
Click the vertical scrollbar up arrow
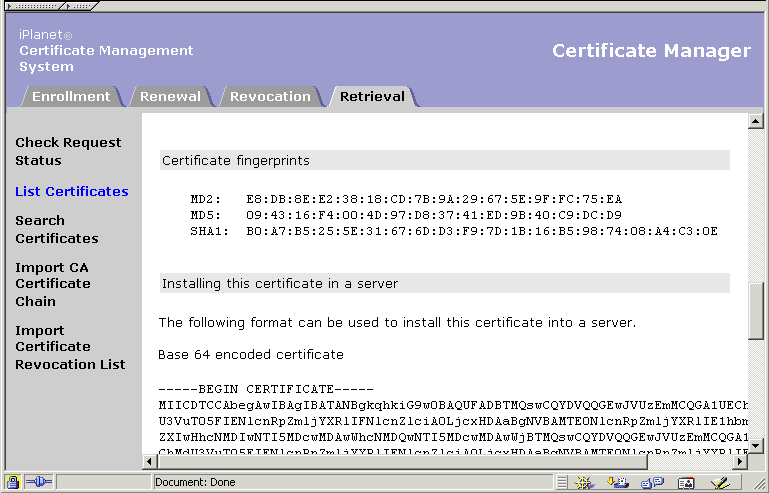coord(755,121)
